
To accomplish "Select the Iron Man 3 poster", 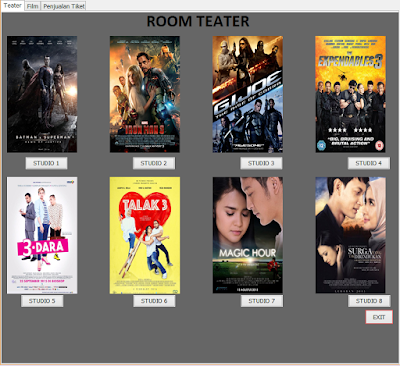I will pyautogui.click(x=145, y=94).
